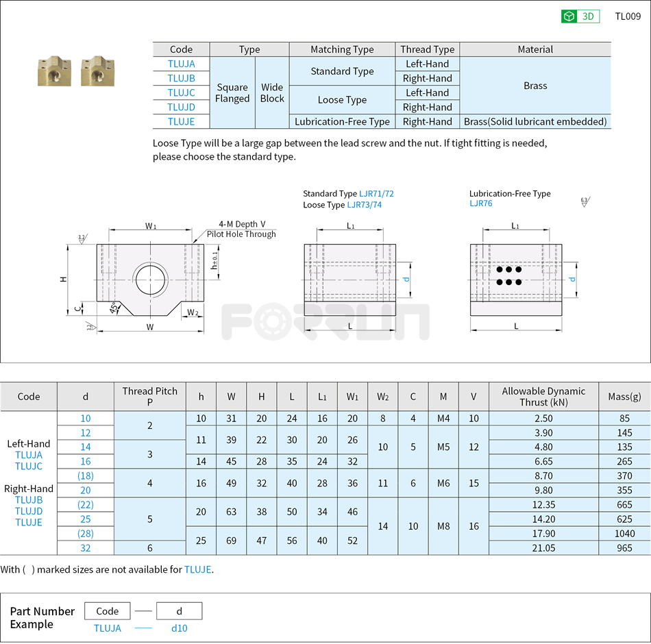Click the d10 part number example
Screen dimensions: 651x644
tap(179, 629)
